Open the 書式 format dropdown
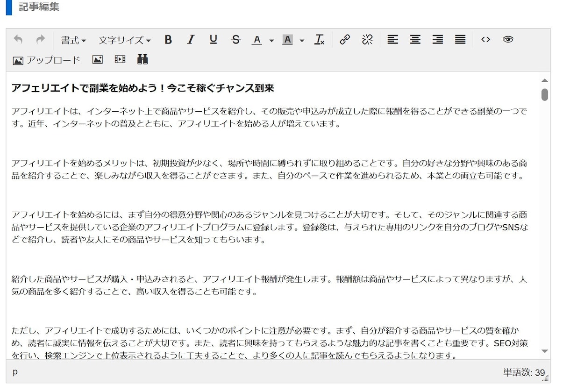 point(73,40)
